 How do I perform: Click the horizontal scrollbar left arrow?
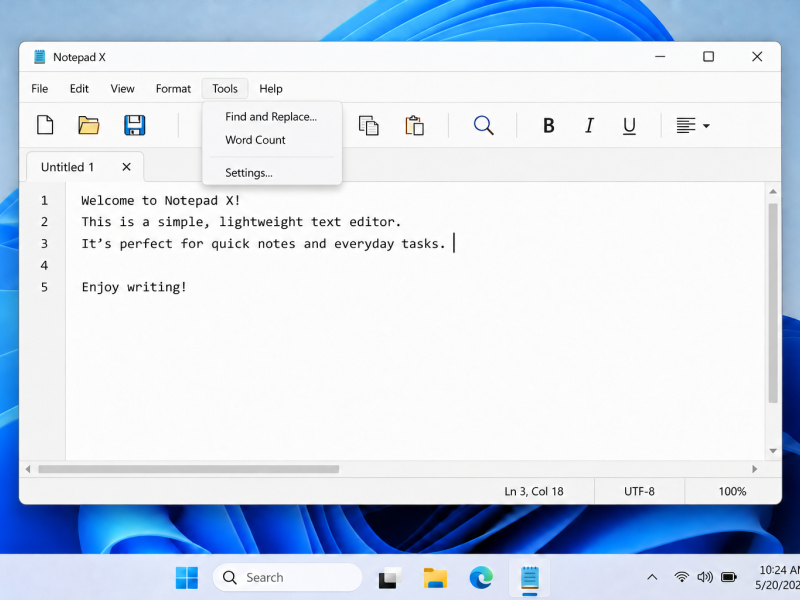click(28, 469)
